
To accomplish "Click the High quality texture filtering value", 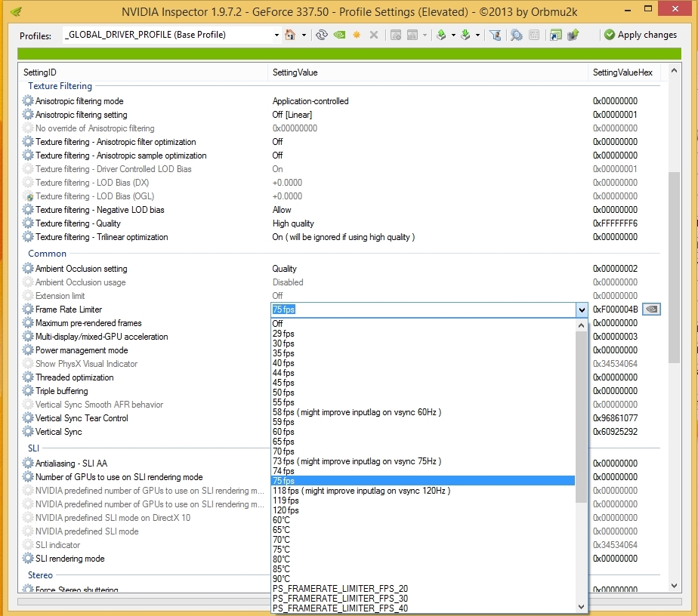I will [293, 223].
